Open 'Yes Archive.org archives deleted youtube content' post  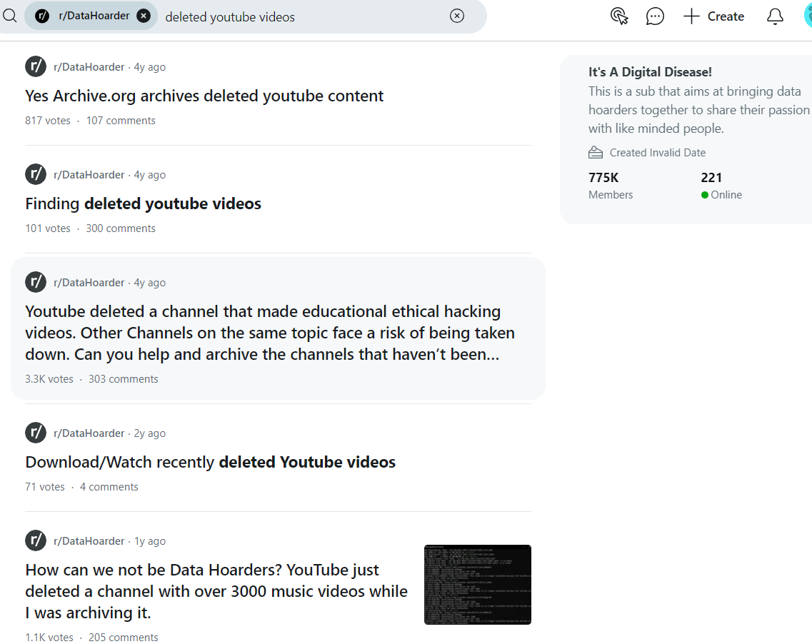point(204,96)
